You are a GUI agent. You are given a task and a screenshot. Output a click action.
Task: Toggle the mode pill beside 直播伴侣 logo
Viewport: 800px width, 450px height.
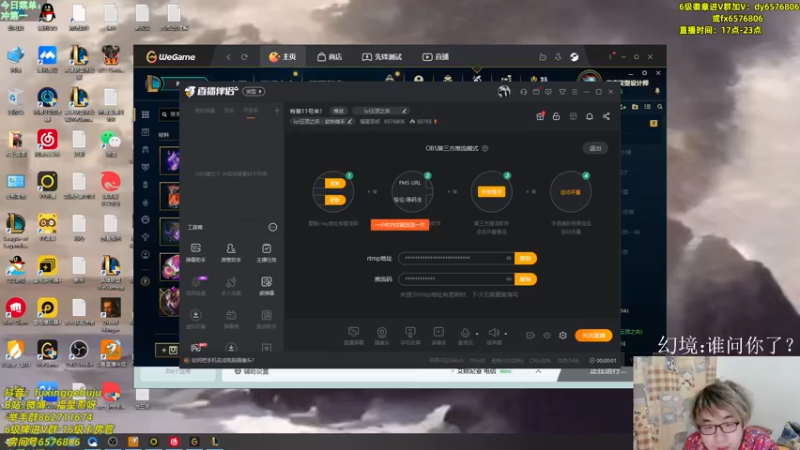point(254,92)
